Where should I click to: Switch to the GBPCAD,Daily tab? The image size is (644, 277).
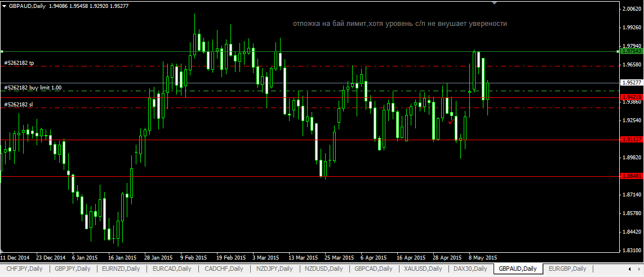pos(374,269)
